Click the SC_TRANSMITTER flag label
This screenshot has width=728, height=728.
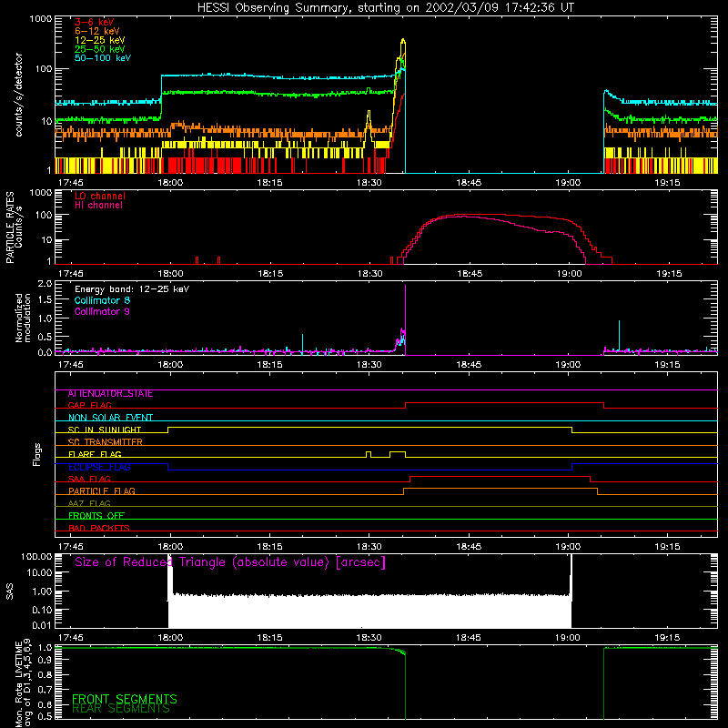(105, 442)
